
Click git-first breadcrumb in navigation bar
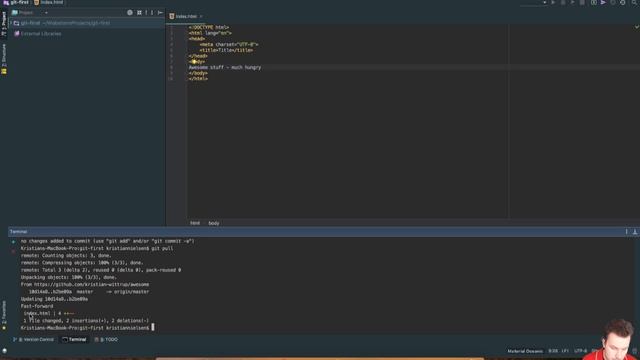tap(16, 2)
